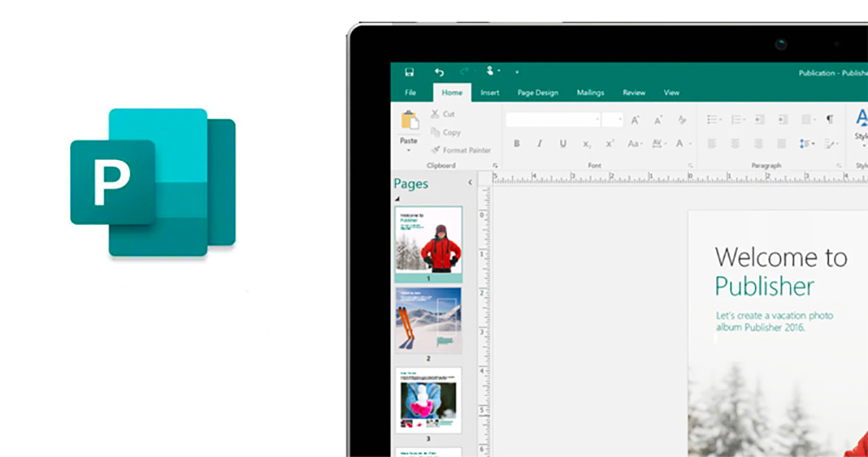Click the 'Welcome to' heading text
This screenshot has height=457, width=868.
pos(780,257)
